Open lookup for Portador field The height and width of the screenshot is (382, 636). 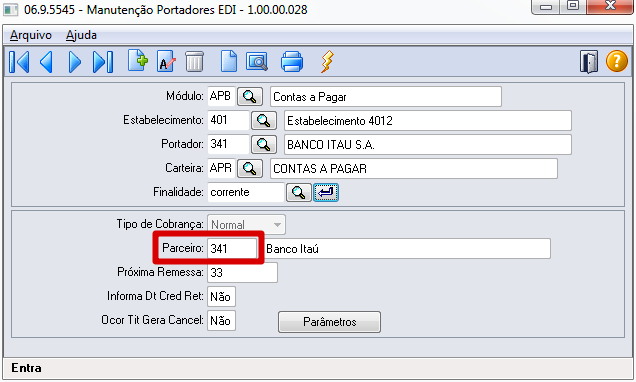[x=264, y=144]
